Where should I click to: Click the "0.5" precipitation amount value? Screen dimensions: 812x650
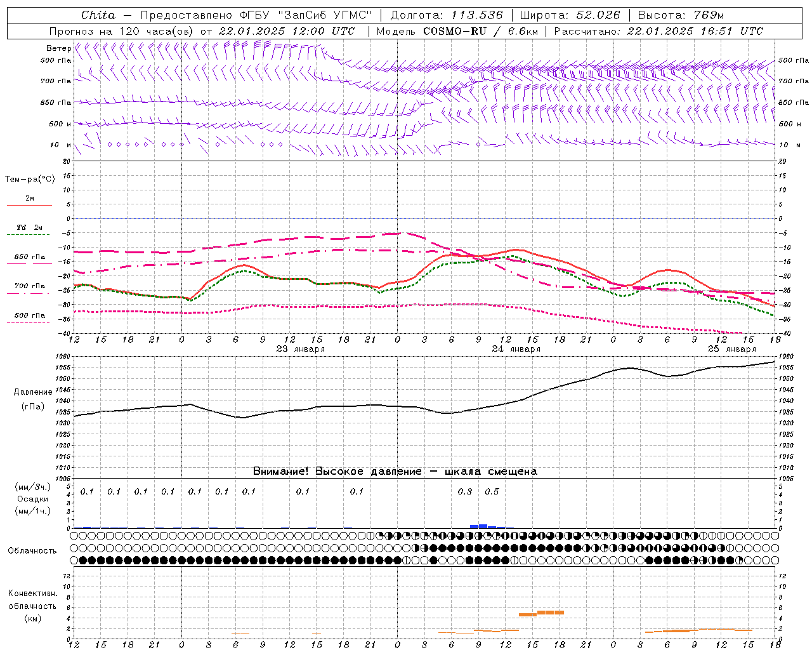click(492, 491)
